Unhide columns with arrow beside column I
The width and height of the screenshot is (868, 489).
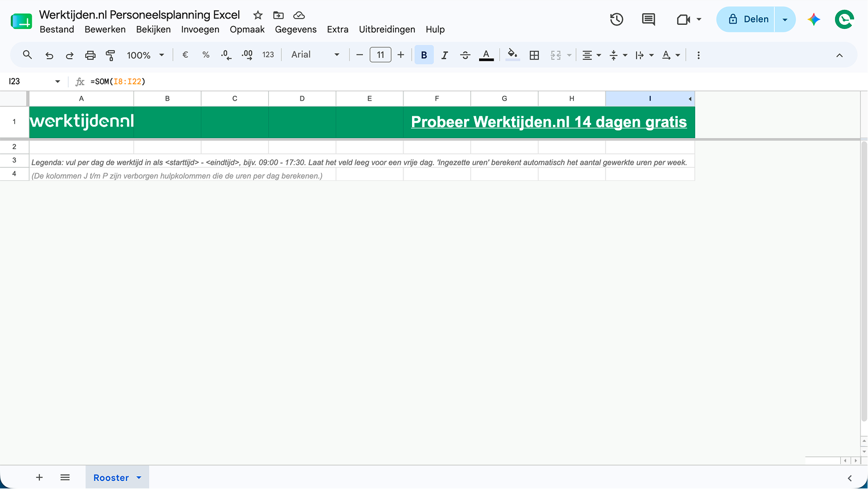690,99
